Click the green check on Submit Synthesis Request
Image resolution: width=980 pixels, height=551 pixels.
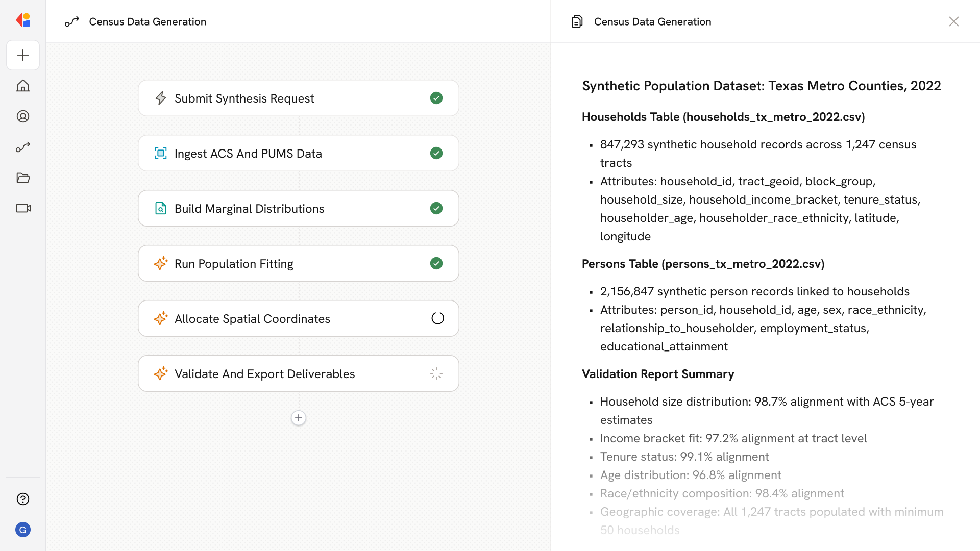[x=436, y=98]
